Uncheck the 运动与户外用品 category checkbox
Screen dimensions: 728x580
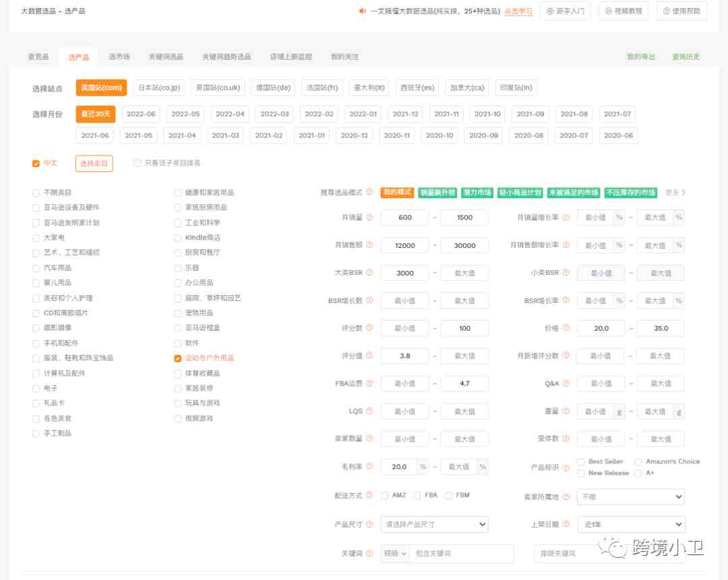pyautogui.click(x=177, y=358)
